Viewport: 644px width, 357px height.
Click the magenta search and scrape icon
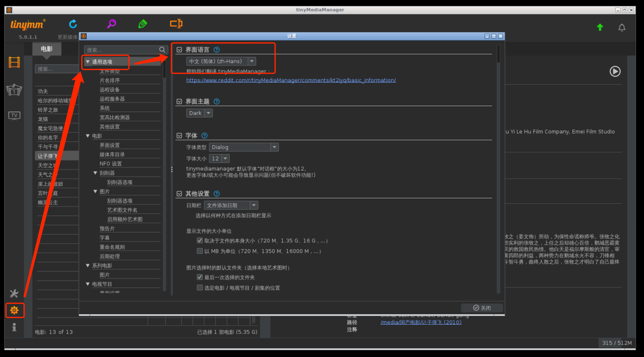(111, 24)
